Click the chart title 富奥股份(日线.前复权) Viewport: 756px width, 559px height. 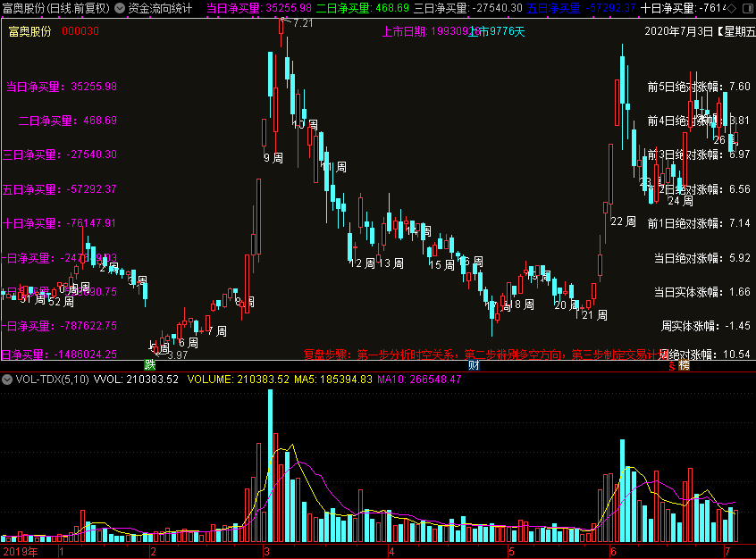56,8
